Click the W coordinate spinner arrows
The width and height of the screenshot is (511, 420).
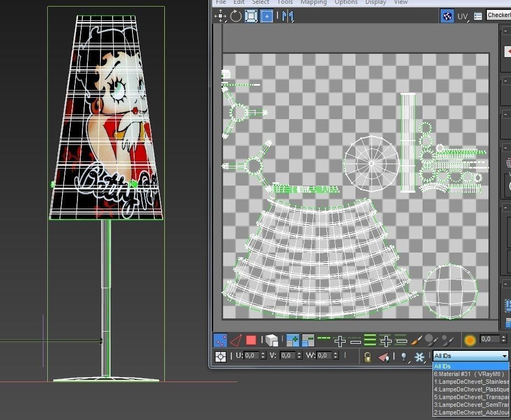[335, 356]
